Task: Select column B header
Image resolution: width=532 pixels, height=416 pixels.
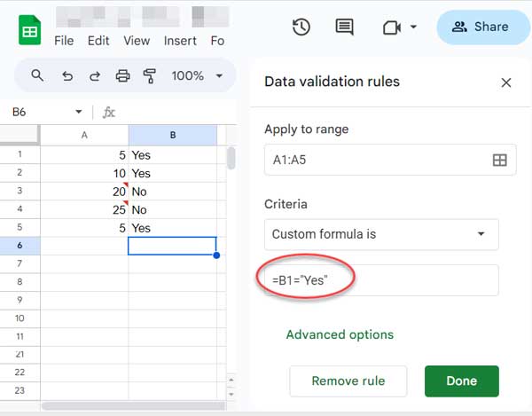Action: tap(173, 135)
